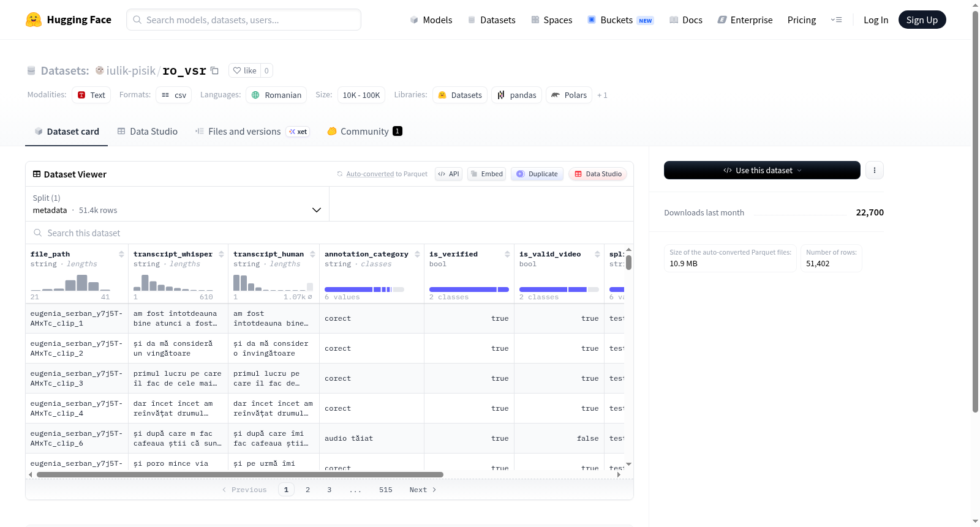The height and width of the screenshot is (527, 980).
Task: Click the file_path lengths histogram
Action: point(70,282)
